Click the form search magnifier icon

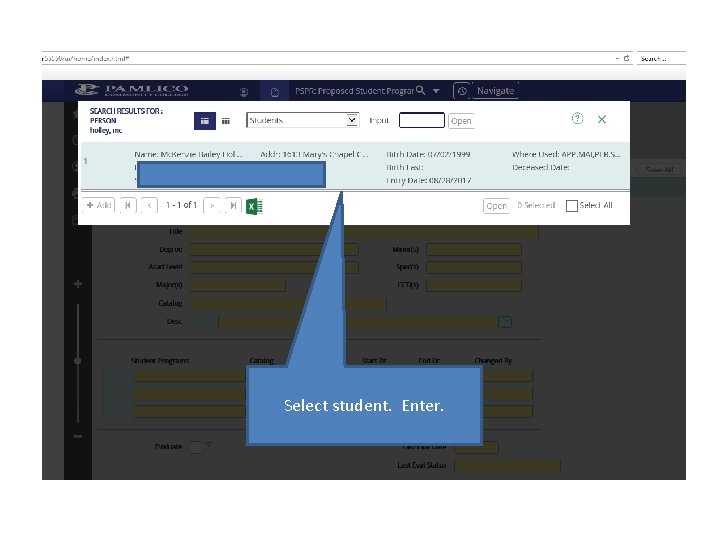(x=420, y=90)
